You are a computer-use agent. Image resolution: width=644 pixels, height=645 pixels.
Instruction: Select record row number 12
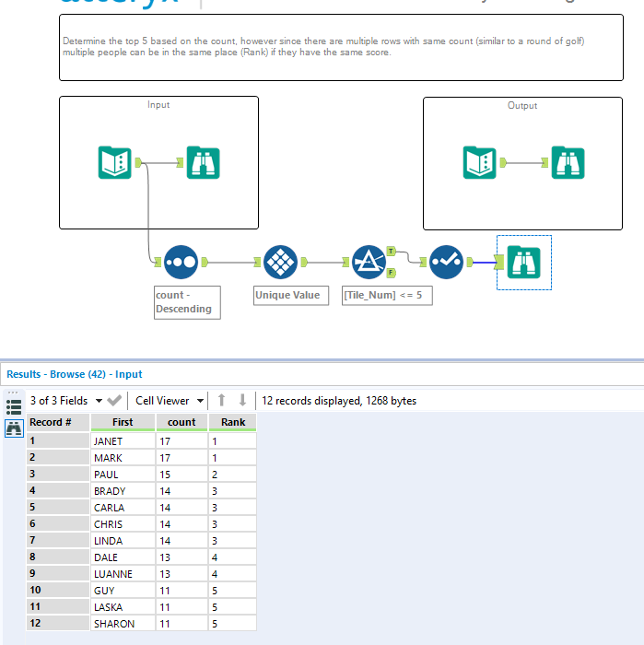(x=58, y=624)
